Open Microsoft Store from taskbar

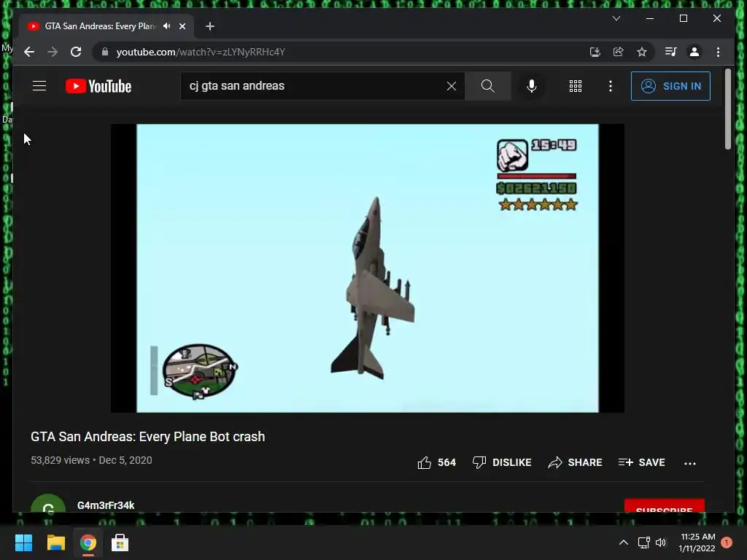120,542
